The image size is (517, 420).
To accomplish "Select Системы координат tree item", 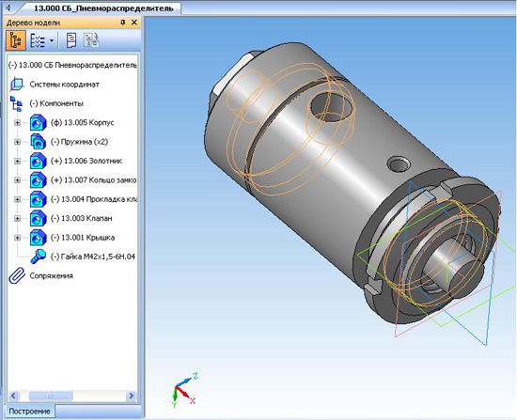I will click(64, 85).
